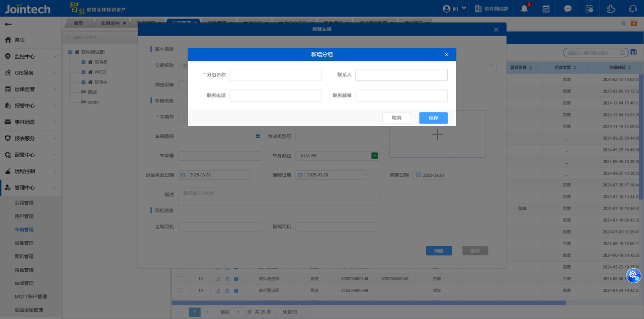
Task: Click the delete trash icon in row 19
Action: (227, 291)
